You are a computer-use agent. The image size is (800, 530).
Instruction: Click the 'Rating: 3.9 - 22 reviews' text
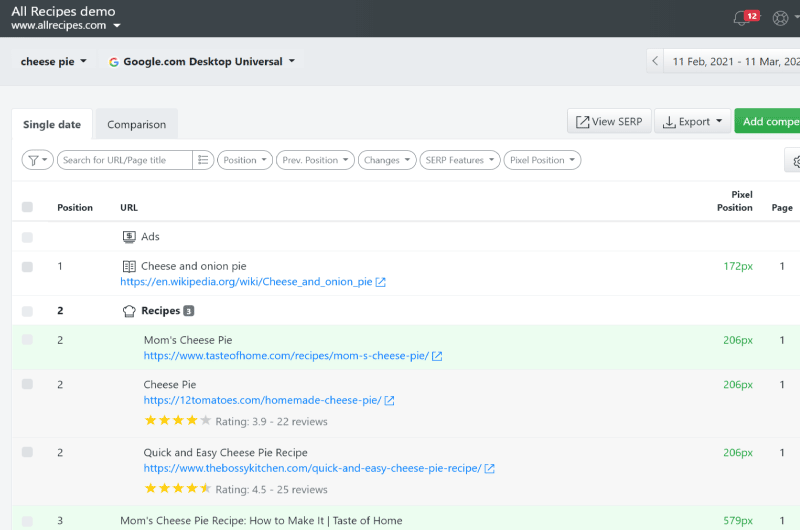[271, 422]
